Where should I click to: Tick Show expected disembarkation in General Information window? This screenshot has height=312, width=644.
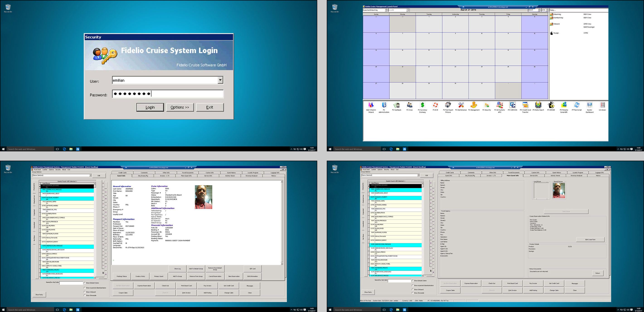pyautogui.click(x=85, y=288)
